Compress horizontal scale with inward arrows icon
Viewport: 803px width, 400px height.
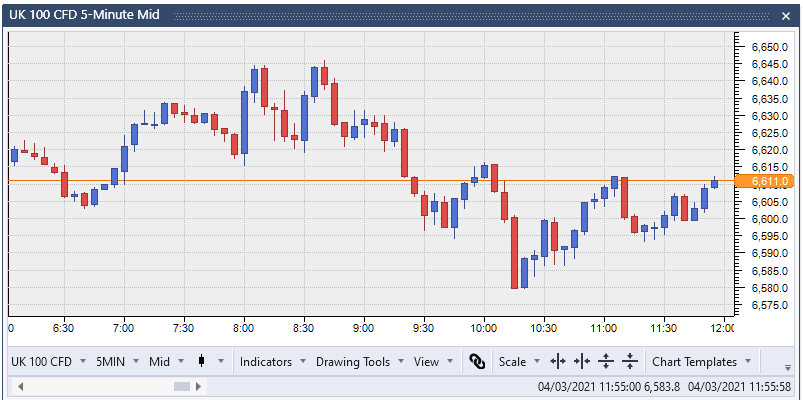click(x=582, y=362)
